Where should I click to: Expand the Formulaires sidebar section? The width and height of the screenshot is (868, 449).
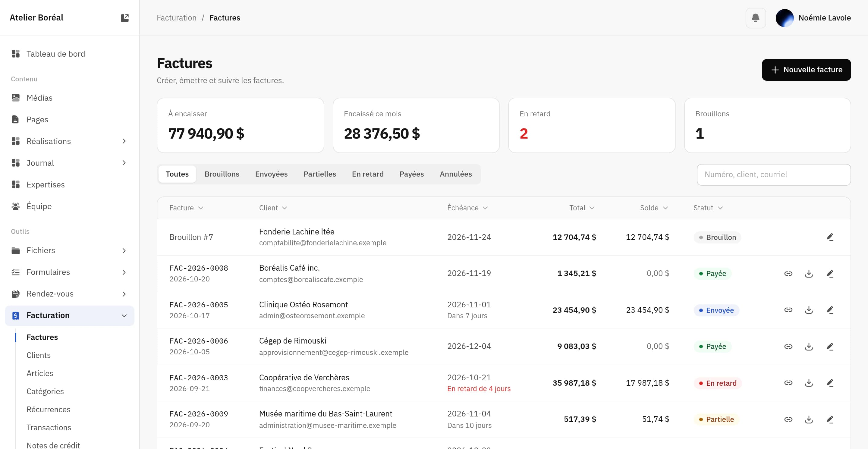click(x=124, y=272)
